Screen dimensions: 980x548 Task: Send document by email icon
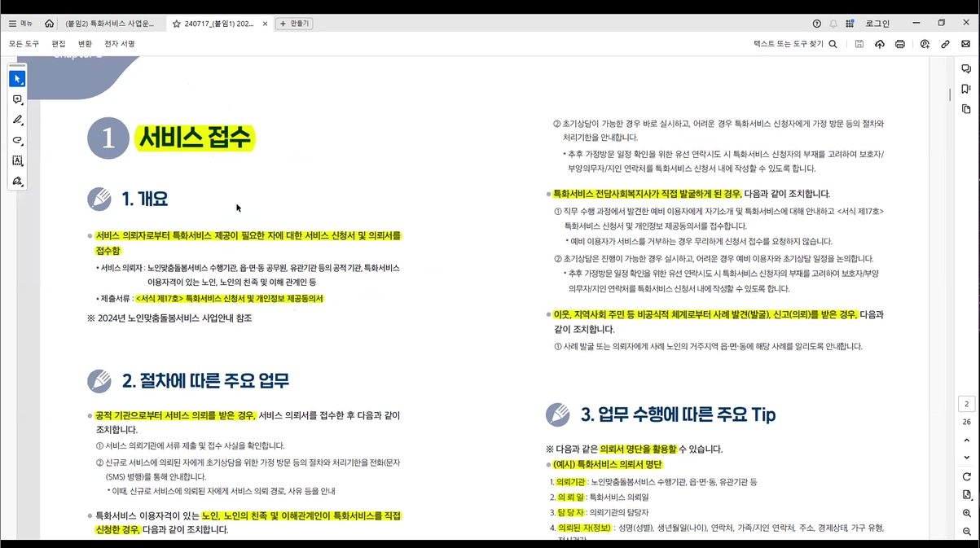click(966, 44)
